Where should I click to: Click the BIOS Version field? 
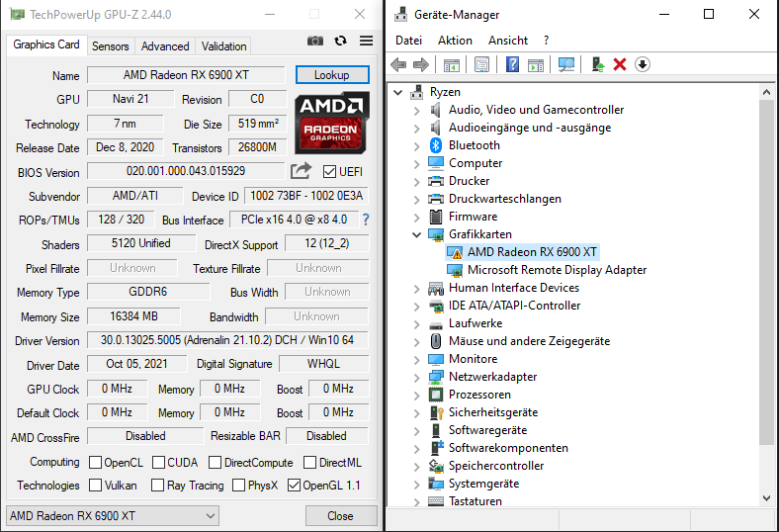186,171
